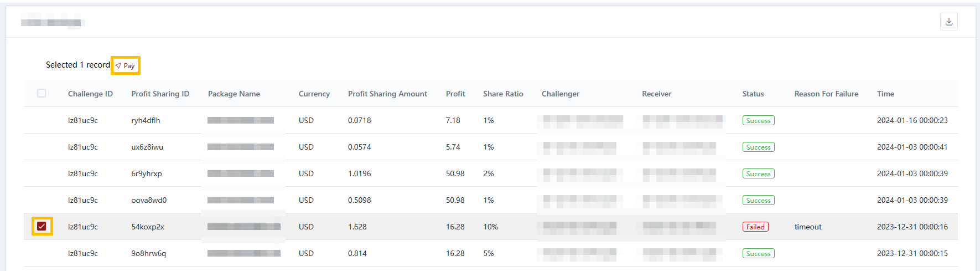Toggle the select-all checkbox in header
Screen dimensions: 980x271
coord(42,93)
